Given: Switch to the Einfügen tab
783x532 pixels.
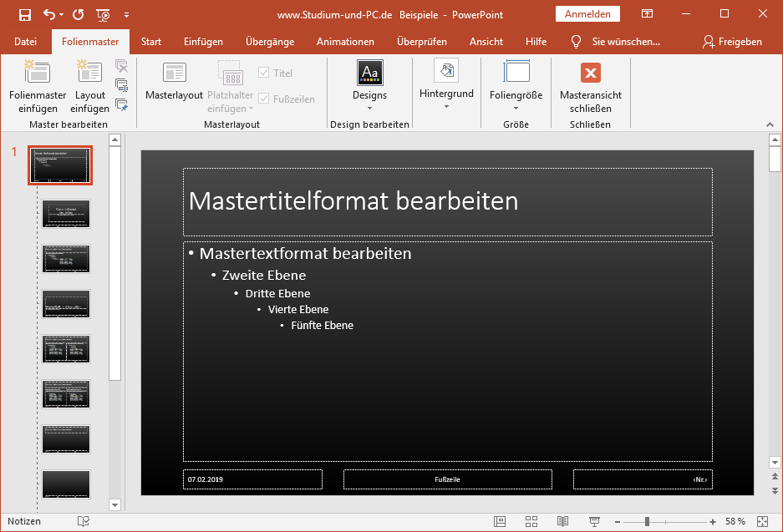Looking at the screenshot, I should (x=203, y=42).
